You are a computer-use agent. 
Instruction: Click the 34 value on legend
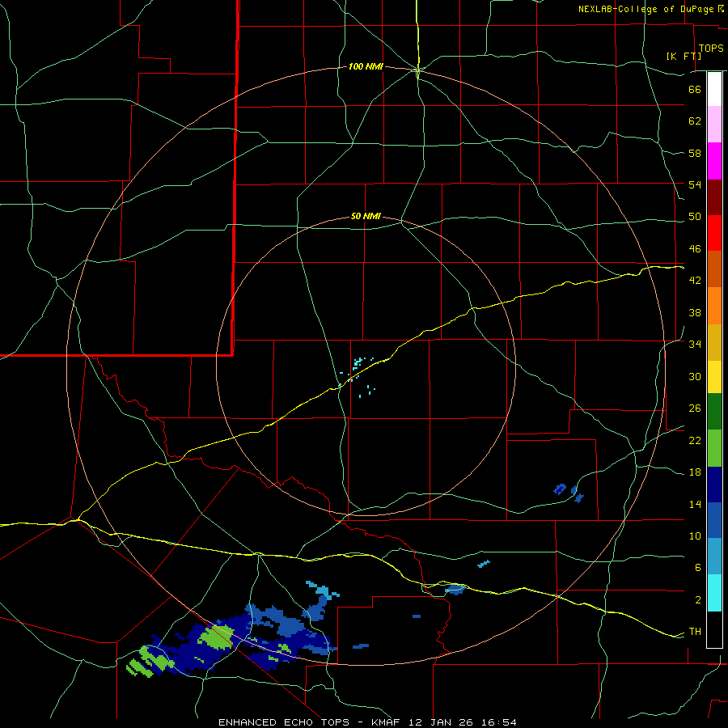pos(695,345)
